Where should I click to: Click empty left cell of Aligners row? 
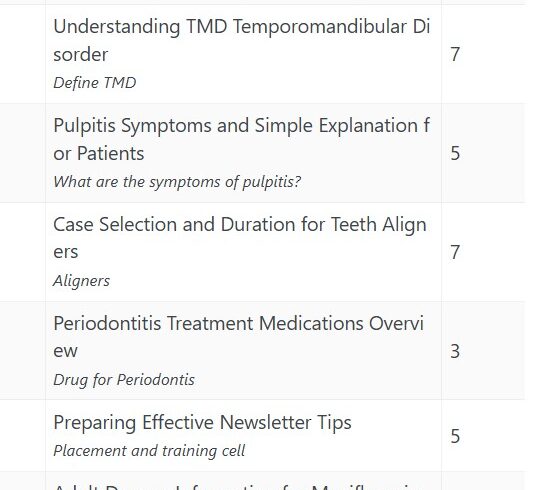point(23,252)
